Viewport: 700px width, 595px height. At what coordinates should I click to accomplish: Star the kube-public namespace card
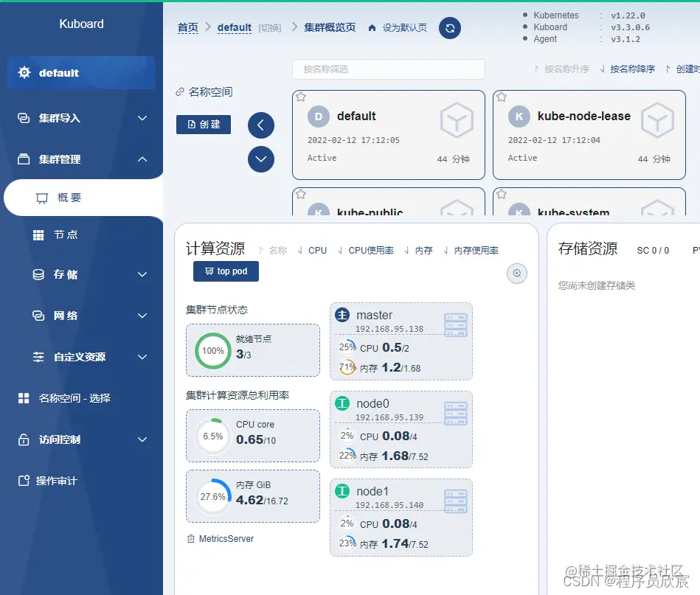[x=301, y=194]
